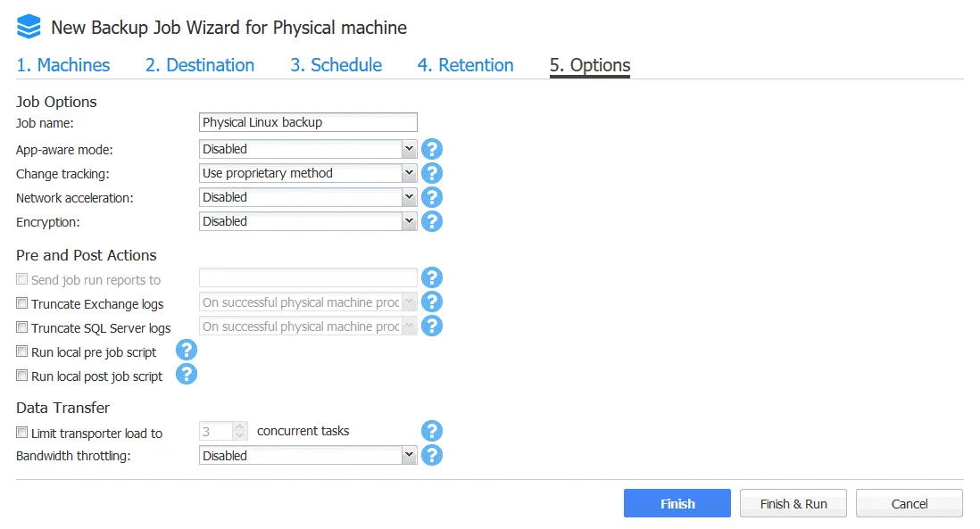Image resolution: width=980 pixels, height=529 pixels.
Task: Click the Finish button
Action: [x=677, y=503]
